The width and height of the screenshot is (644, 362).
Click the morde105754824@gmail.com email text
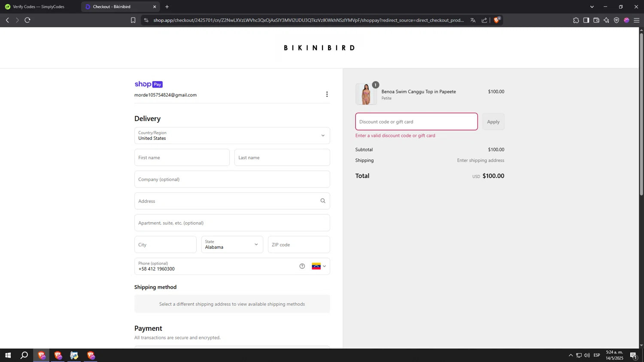pyautogui.click(x=165, y=95)
